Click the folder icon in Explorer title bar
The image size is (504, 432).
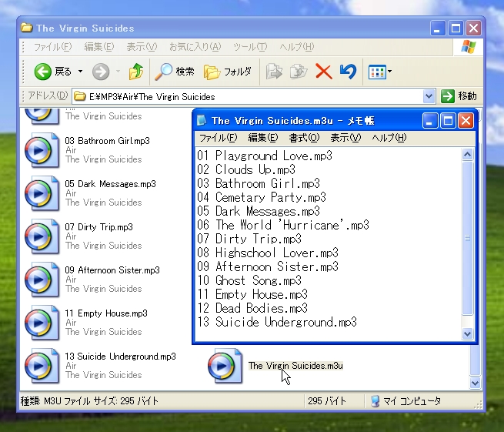point(27,28)
